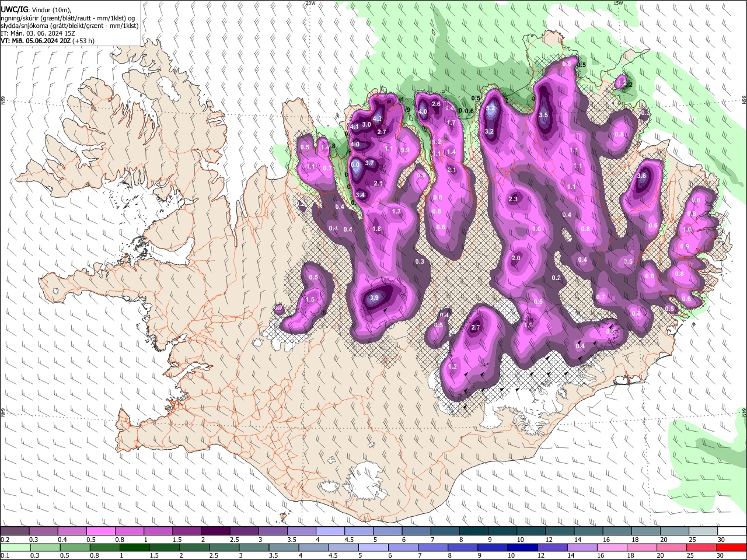Click the 1.7 value on the map
This screenshot has width=747, height=560.
pyautogui.click(x=451, y=123)
